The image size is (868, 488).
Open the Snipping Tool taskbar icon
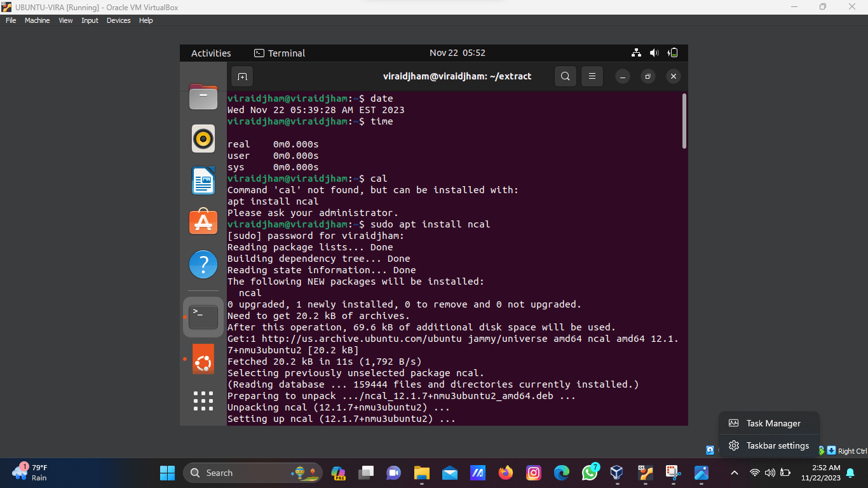(672, 473)
